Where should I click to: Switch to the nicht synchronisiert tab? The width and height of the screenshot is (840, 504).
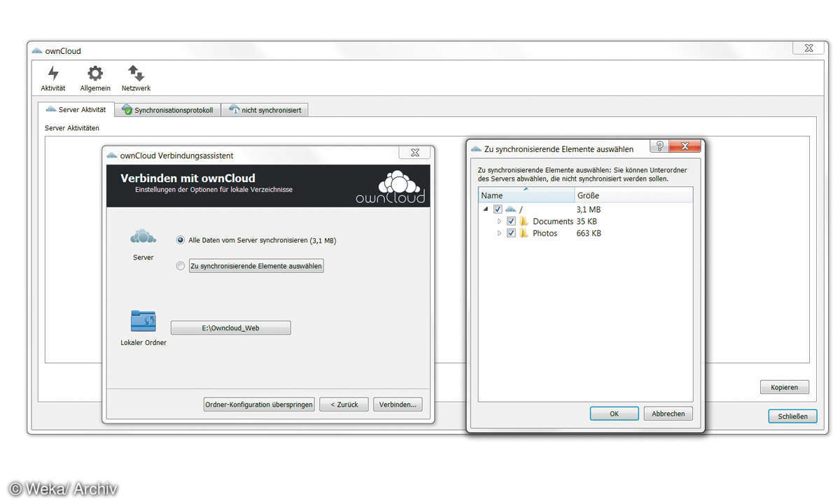265,110
